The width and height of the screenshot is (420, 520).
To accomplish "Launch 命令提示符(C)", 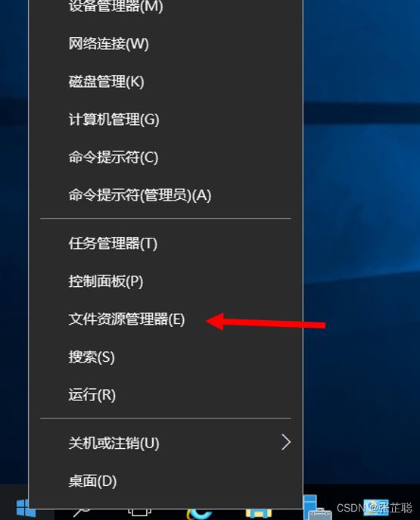I will 166,157.
